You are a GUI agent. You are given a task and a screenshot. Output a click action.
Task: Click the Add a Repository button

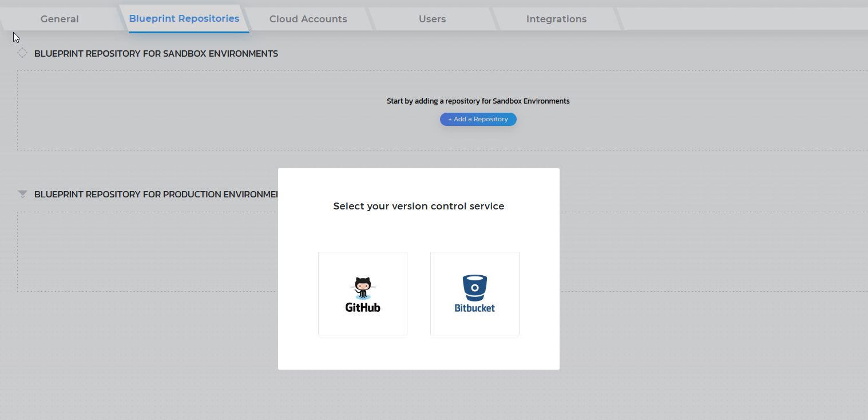coord(478,119)
